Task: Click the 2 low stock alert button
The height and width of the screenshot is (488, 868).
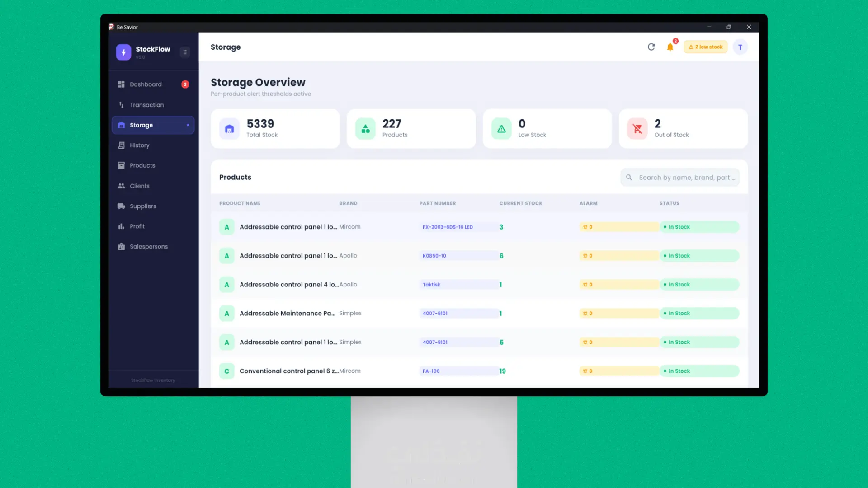Action: (705, 47)
